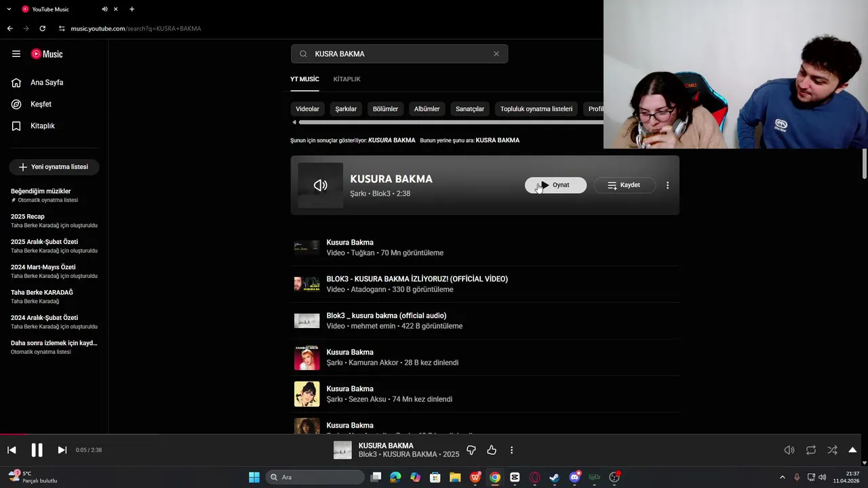Filter results by Bölümler chip
Viewport: 868px width, 488px height.
coord(385,109)
